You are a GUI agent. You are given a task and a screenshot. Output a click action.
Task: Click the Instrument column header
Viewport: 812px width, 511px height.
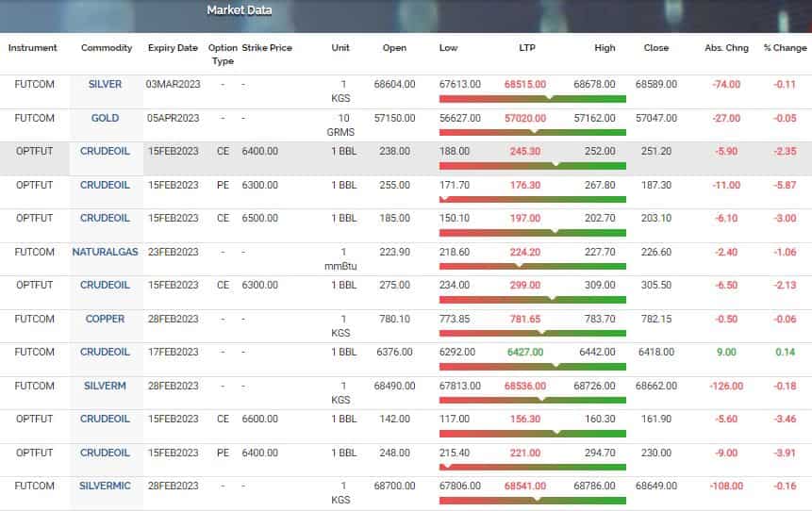(33, 48)
